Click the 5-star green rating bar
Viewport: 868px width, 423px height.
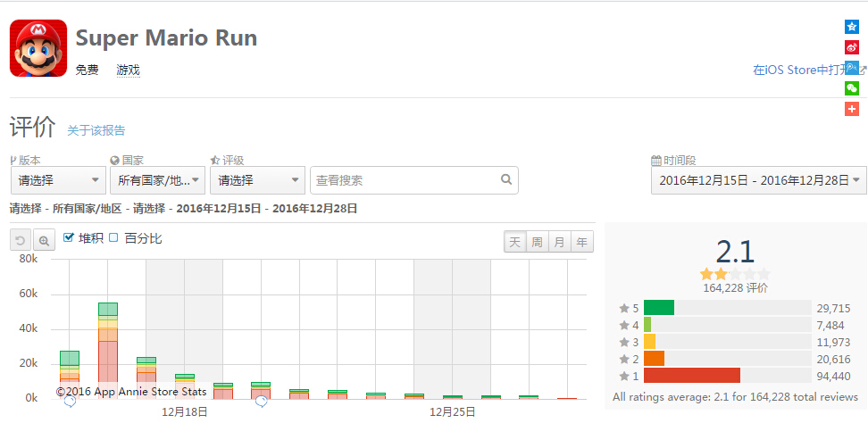[659, 308]
